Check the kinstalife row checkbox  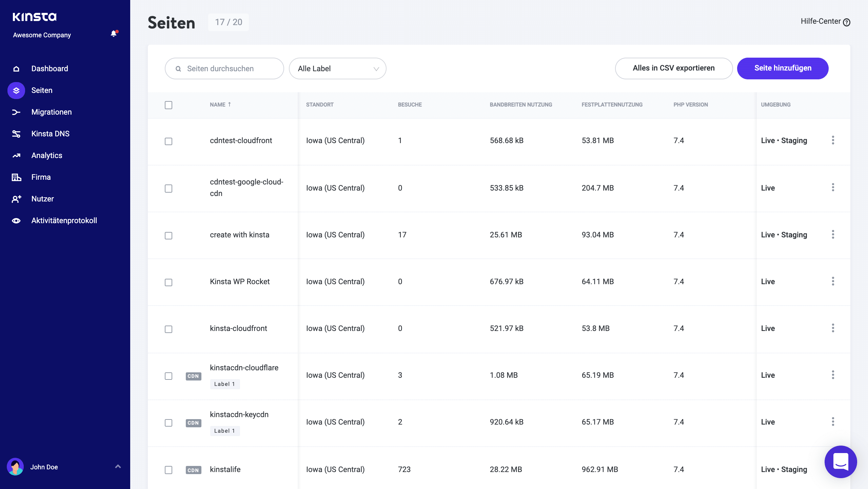169,470
